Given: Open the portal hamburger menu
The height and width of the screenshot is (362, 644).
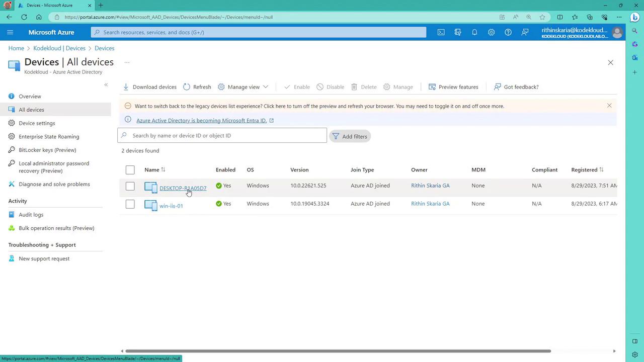Looking at the screenshot, I should click(10, 32).
